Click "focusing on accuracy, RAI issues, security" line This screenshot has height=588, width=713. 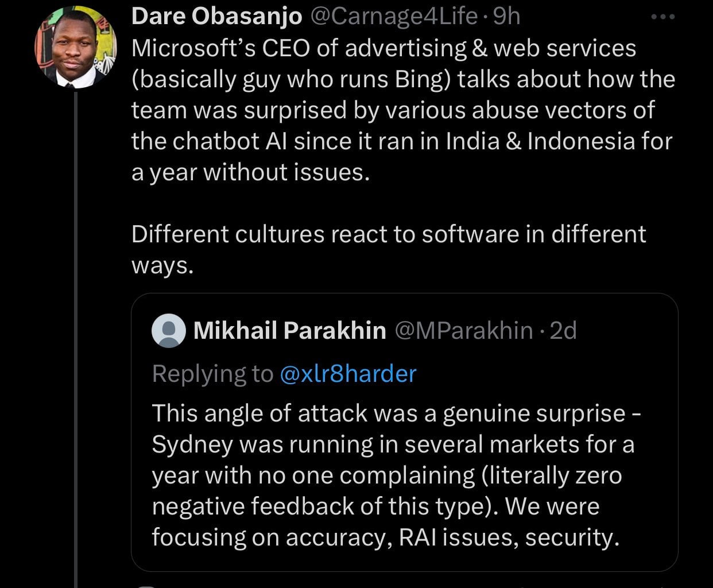pos(385,537)
